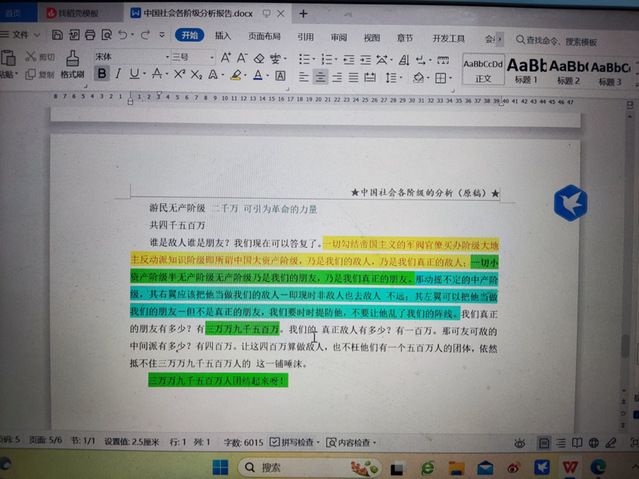Image resolution: width=639 pixels, height=479 pixels.
Task: Toggle eye protection mode in status bar
Action: click(x=518, y=441)
